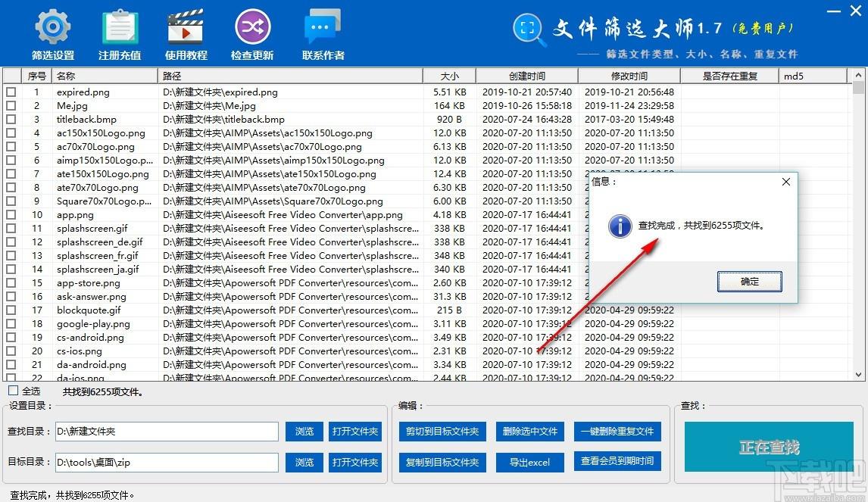Viewport: 868px width, 502px height.
Task: Click the 修改时间 column header
Action: click(629, 76)
